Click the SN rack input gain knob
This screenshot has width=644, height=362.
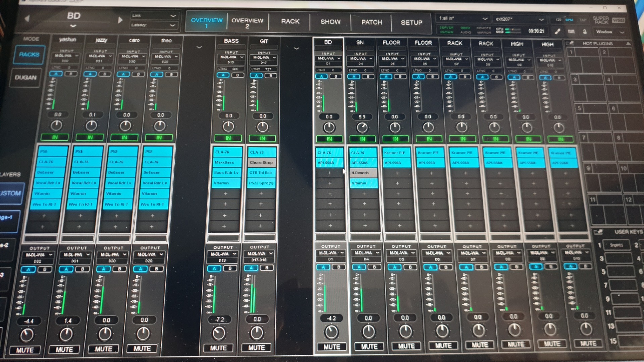(362, 127)
